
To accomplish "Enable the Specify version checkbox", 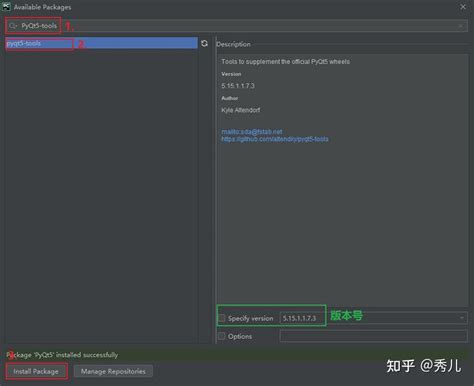I will [222, 318].
